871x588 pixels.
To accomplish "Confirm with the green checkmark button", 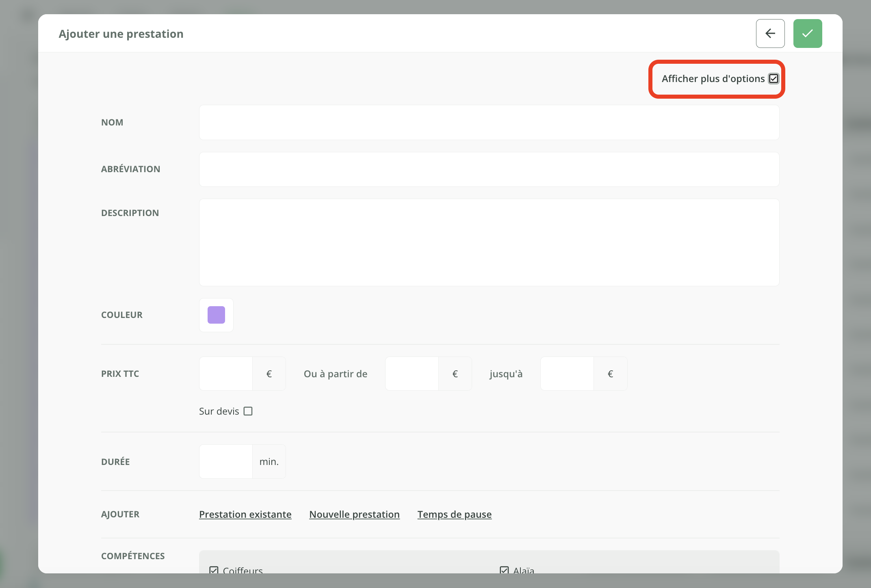I will pyautogui.click(x=807, y=33).
